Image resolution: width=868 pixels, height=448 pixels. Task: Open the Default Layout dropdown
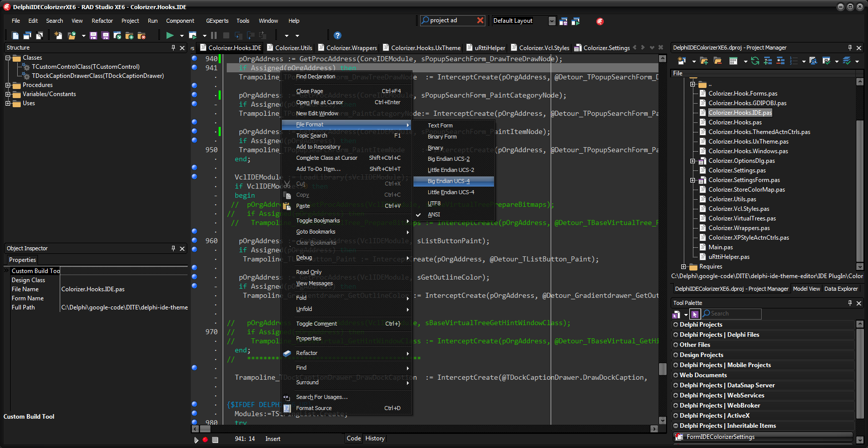pyautogui.click(x=552, y=21)
